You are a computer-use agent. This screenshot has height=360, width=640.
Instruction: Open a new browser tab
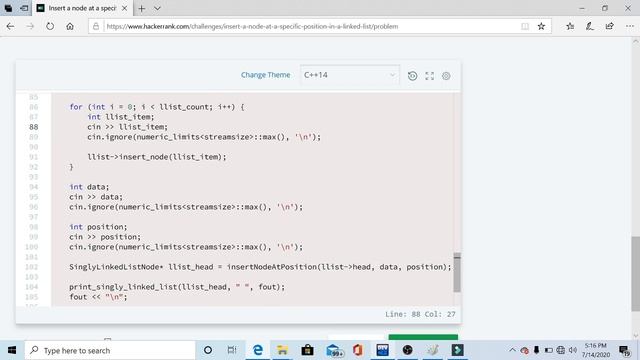(x=142, y=8)
